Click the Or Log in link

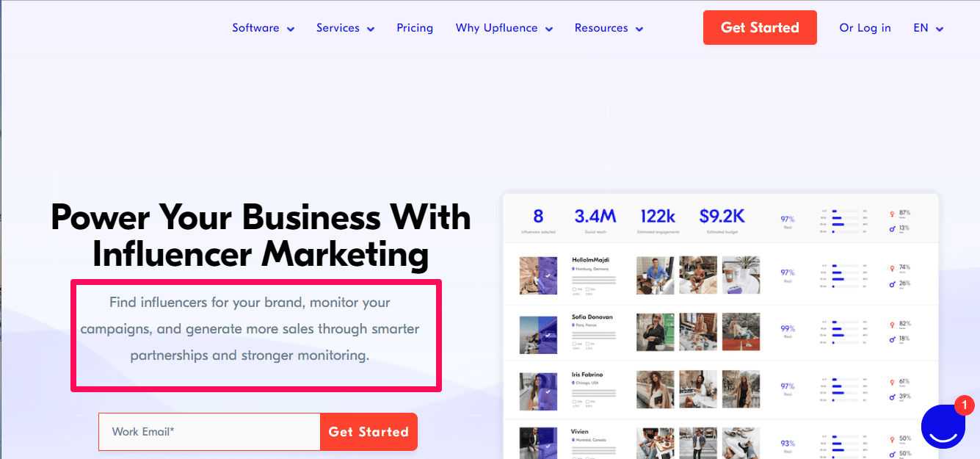[x=865, y=28]
